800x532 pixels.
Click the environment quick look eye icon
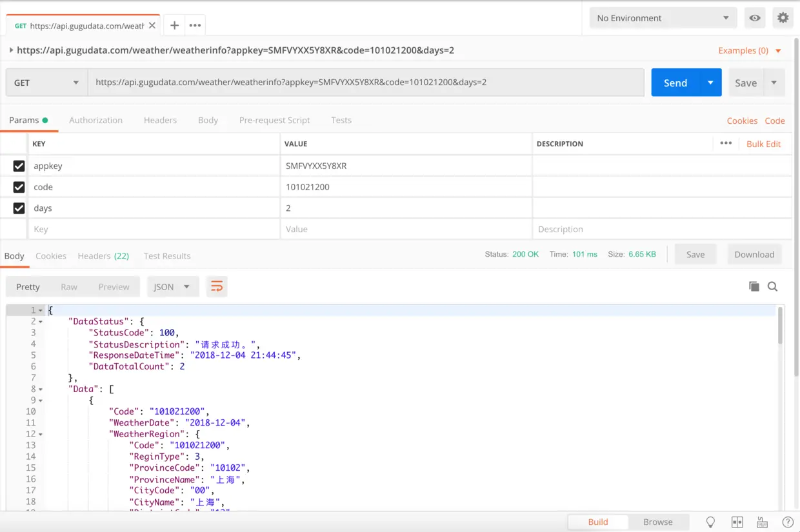click(x=755, y=18)
